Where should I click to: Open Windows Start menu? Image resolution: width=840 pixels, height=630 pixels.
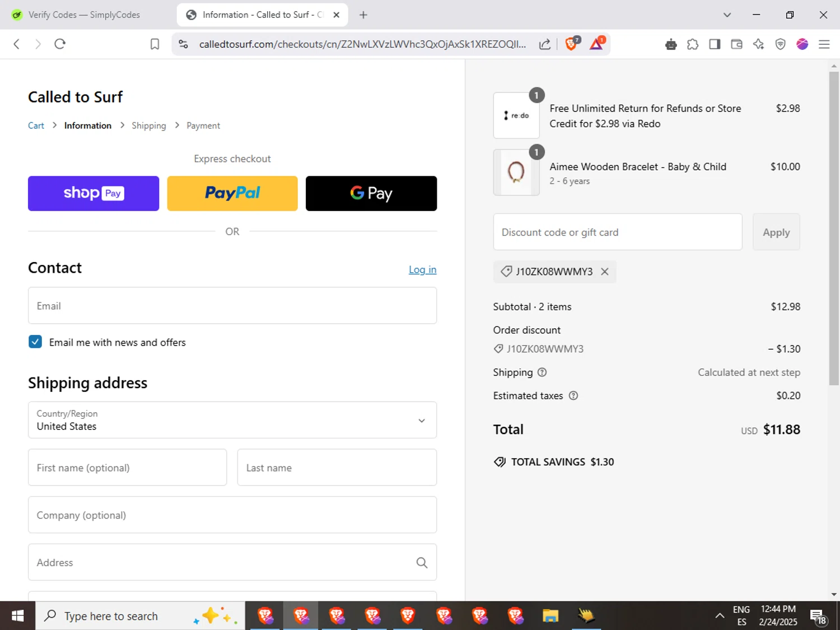tap(17, 616)
